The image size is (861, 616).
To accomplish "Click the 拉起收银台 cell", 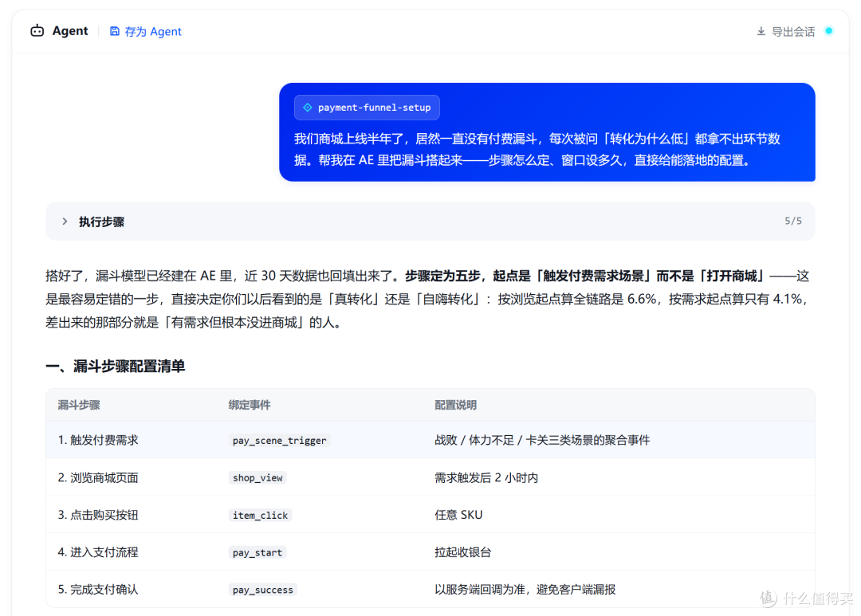I will 463,552.
